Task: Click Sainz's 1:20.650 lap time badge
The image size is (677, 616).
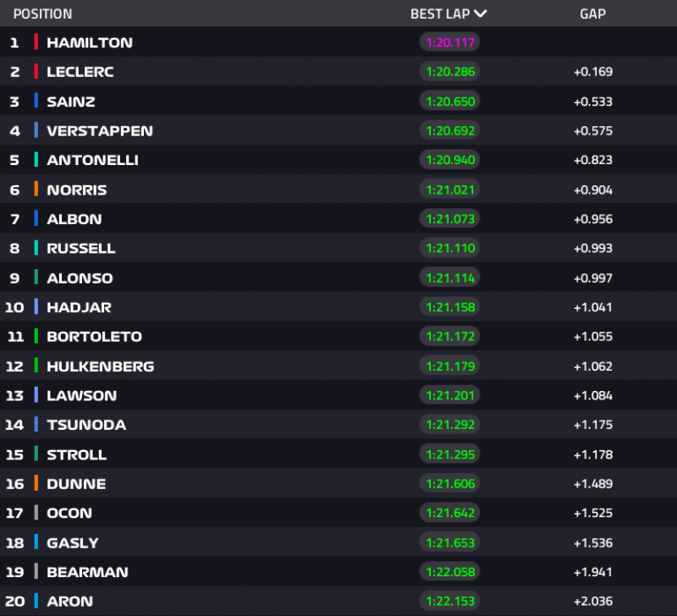Action: [x=449, y=102]
